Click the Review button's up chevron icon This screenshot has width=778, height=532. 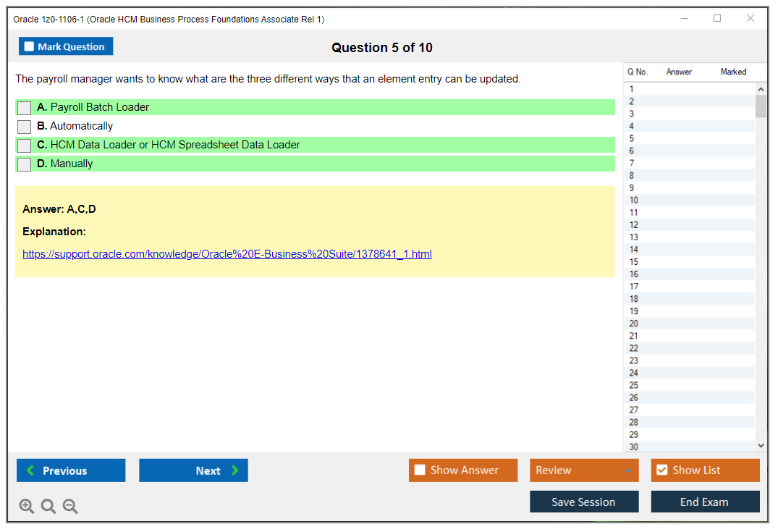click(629, 470)
